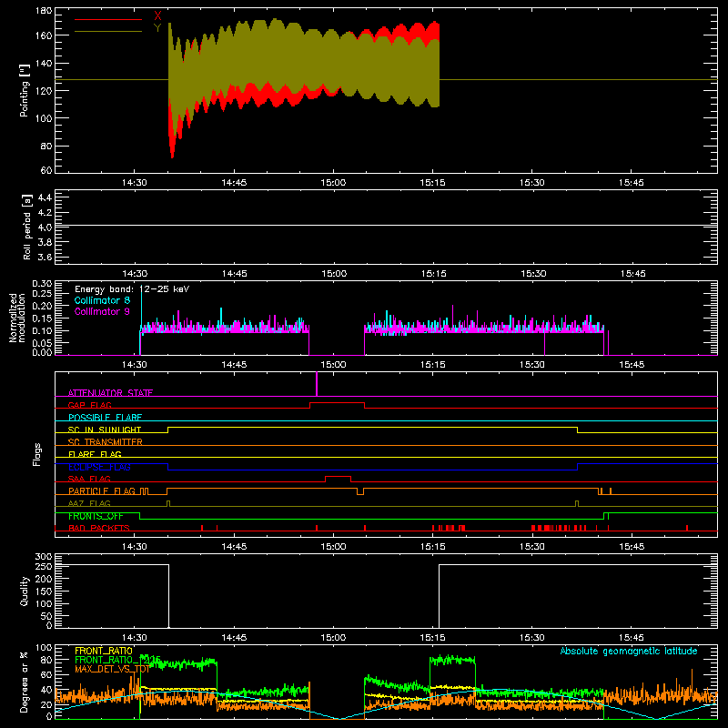Viewport: 728px width, 728px height.
Task: Click the Normalized modulation axis title
Action: click(17, 318)
